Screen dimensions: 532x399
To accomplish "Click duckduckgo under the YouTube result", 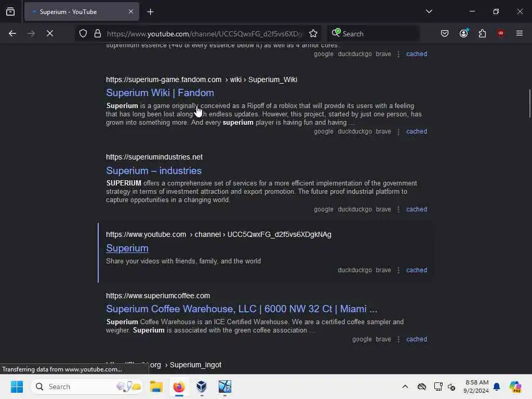I will coord(354,270).
